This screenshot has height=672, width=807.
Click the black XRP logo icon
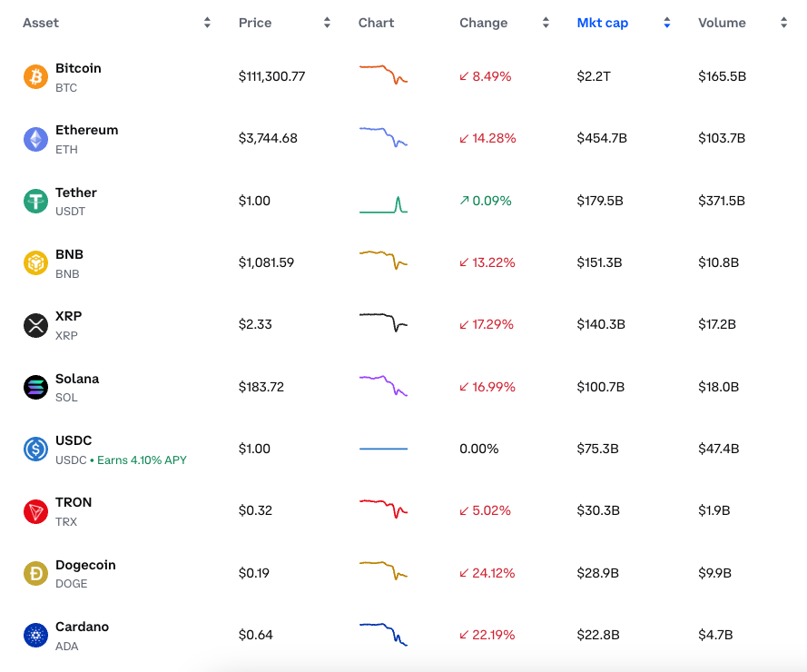pyautogui.click(x=36, y=325)
